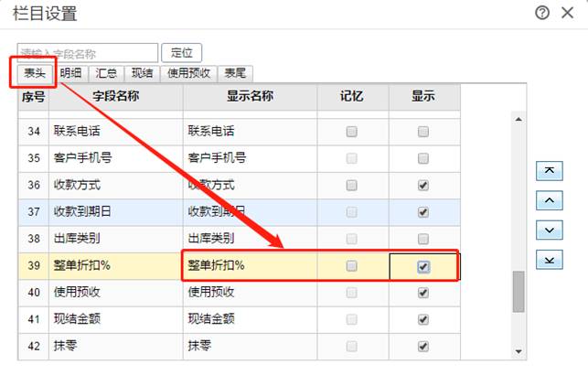Viewport: 588px width, 375px height.
Task: Close the 栏目设置 dialog
Action: click(567, 13)
